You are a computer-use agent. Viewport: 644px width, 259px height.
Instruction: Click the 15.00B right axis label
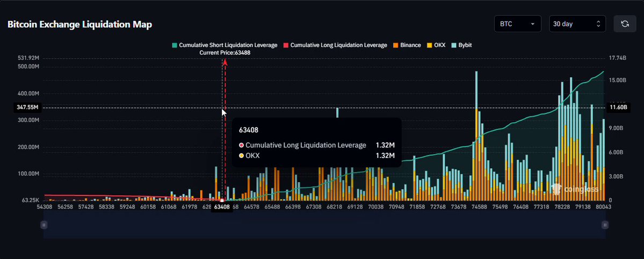(x=617, y=80)
